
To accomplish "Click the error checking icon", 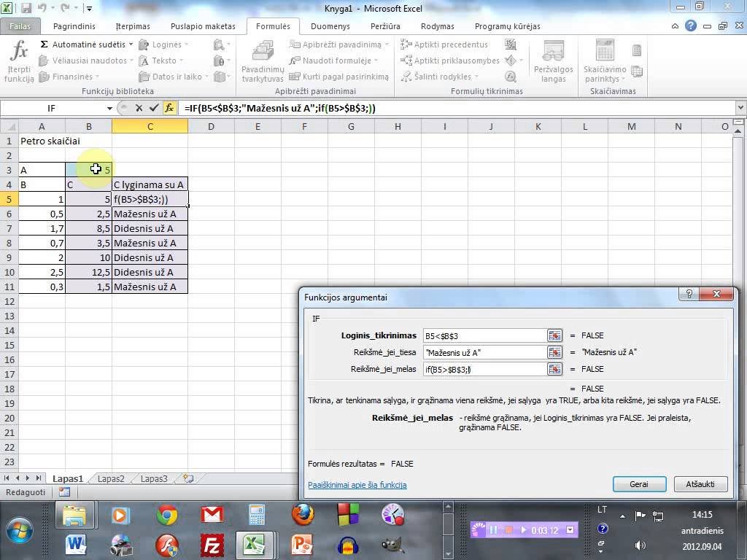I will pyautogui.click(x=511, y=61).
